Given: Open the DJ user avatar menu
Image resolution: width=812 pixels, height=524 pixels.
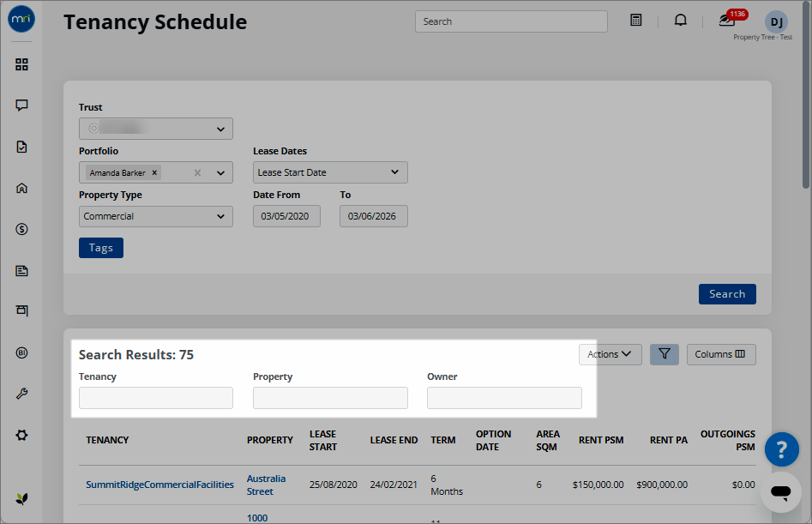Looking at the screenshot, I should point(776,21).
